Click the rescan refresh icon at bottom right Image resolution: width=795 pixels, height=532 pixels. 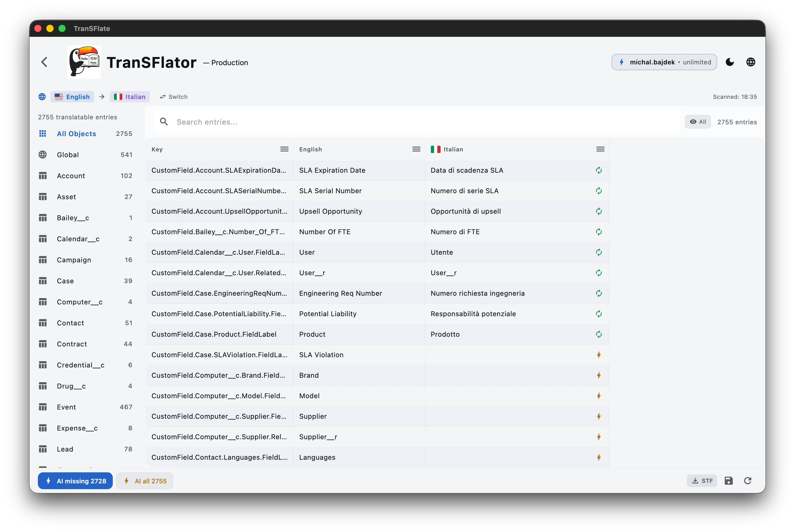click(x=747, y=481)
